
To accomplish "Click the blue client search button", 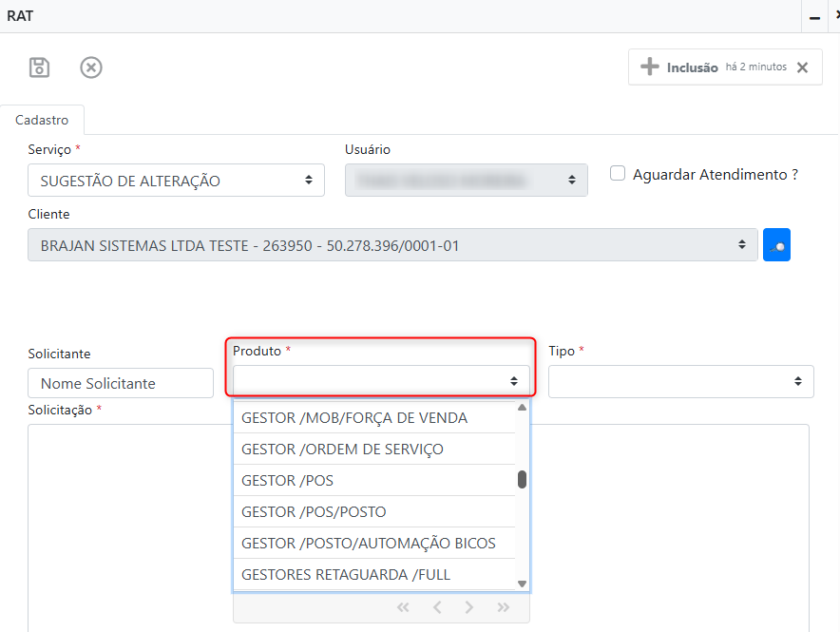I will click(x=776, y=245).
